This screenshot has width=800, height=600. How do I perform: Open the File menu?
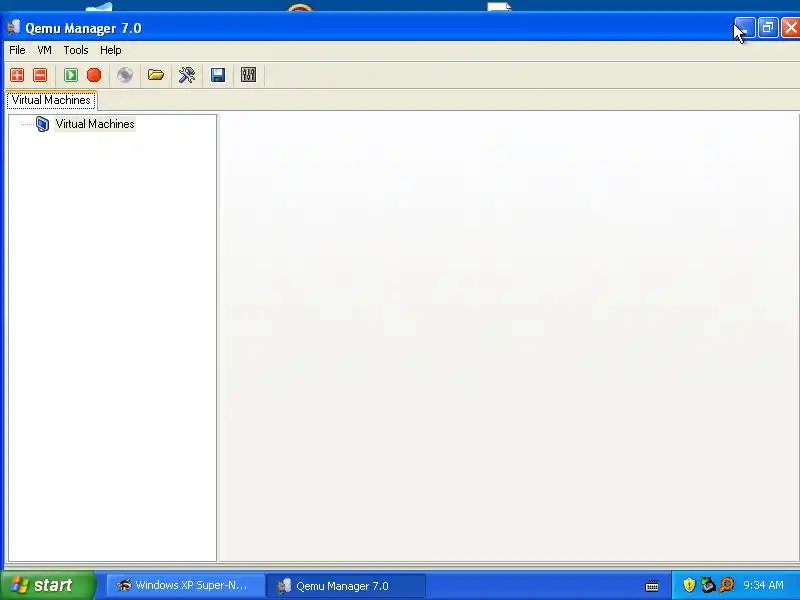tap(17, 50)
